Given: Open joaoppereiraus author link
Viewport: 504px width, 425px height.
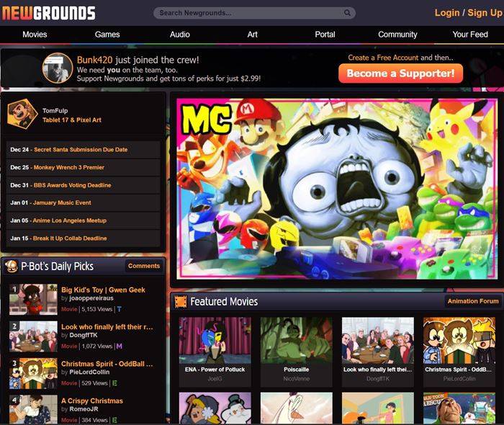Looking at the screenshot, I should pos(91,298).
